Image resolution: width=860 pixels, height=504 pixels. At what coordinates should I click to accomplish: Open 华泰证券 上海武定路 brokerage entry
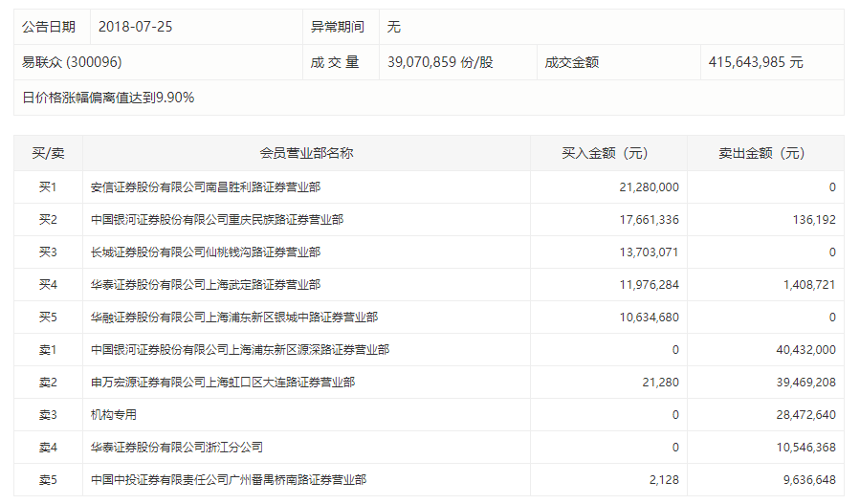tap(205, 285)
